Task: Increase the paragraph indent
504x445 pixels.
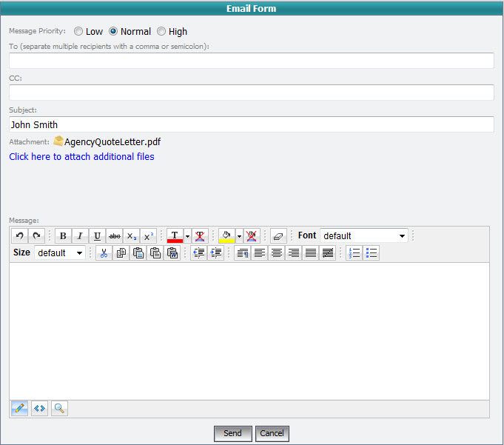Action: (215, 253)
